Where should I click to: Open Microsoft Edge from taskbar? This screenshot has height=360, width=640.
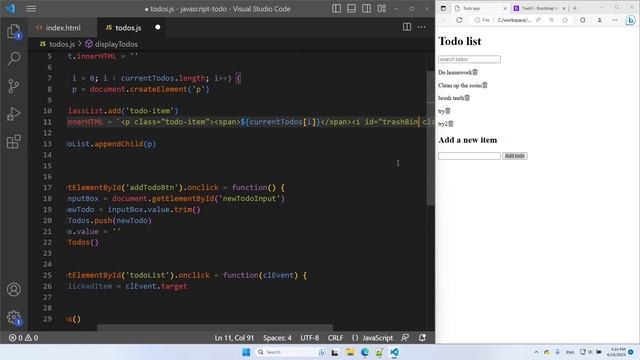[364, 352]
